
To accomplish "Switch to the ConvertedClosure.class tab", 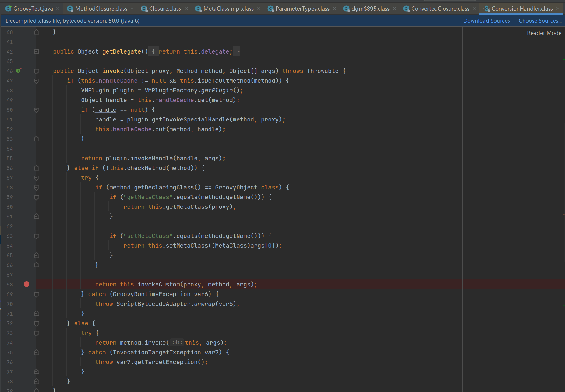I will 440,9.
